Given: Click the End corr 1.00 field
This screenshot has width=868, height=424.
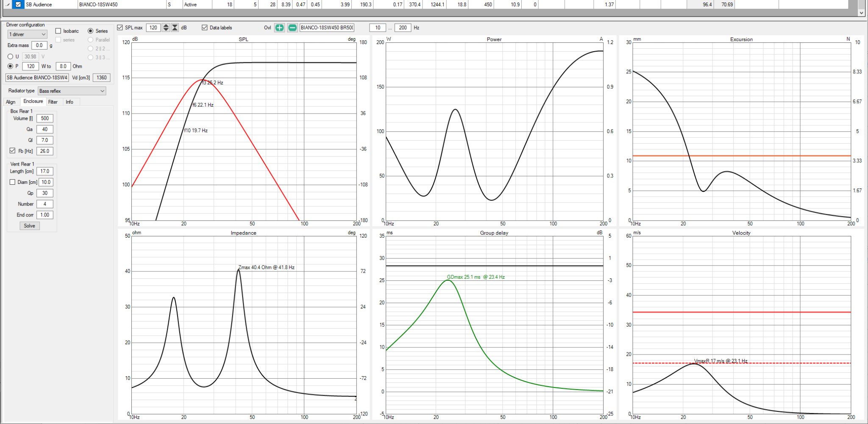Looking at the screenshot, I should [45, 215].
